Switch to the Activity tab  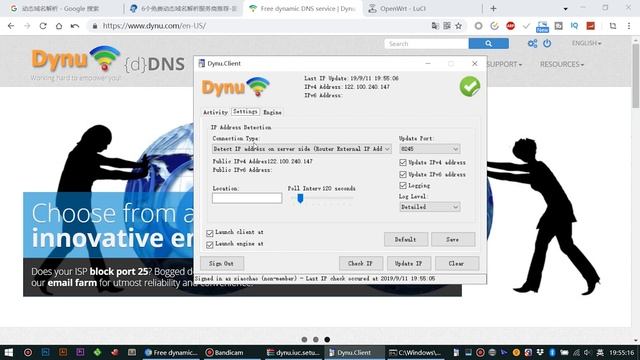coord(215,112)
